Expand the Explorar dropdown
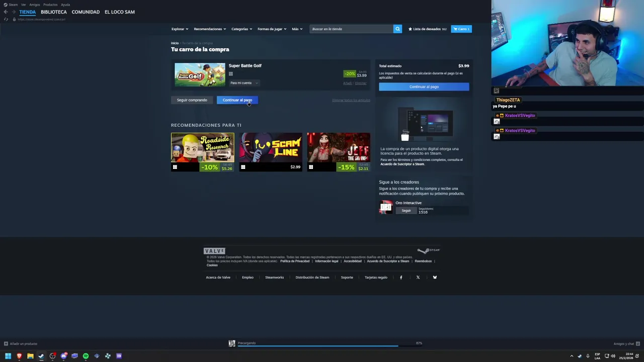 (180, 29)
